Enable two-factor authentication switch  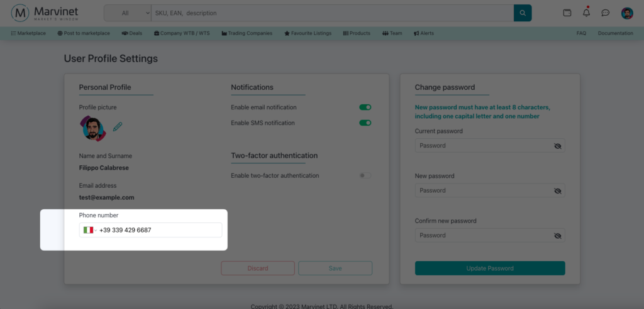[365, 176]
